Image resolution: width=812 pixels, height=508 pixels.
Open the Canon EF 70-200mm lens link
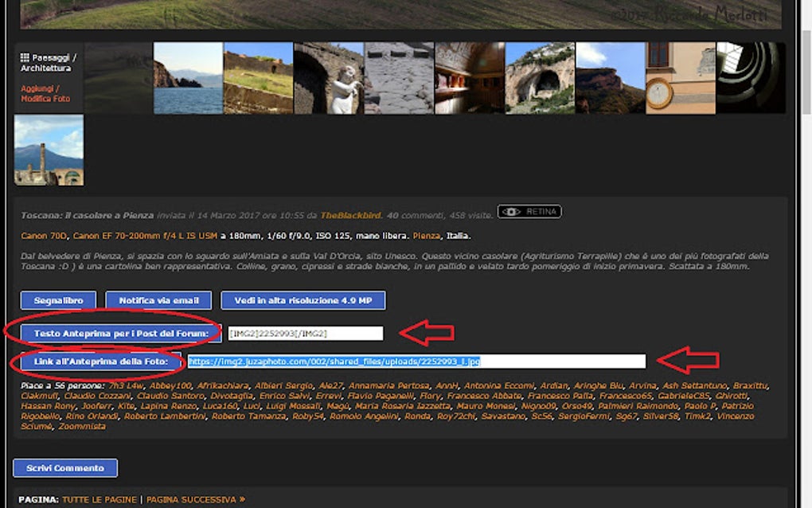(x=143, y=235)
